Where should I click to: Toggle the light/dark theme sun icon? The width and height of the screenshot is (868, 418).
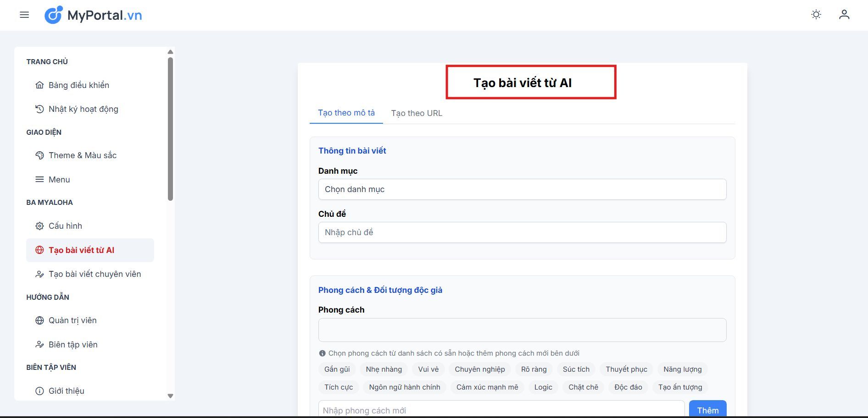[x=816, y=15]
